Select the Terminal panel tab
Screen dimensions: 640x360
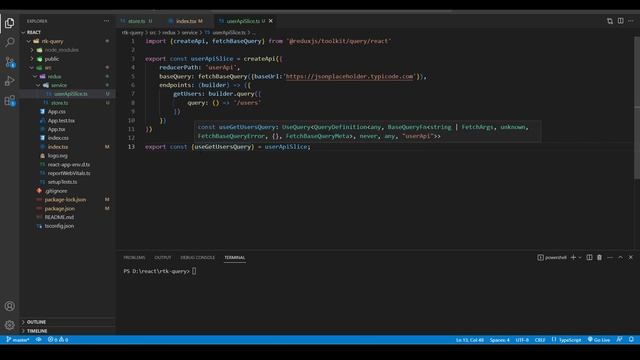pos(235,258)
